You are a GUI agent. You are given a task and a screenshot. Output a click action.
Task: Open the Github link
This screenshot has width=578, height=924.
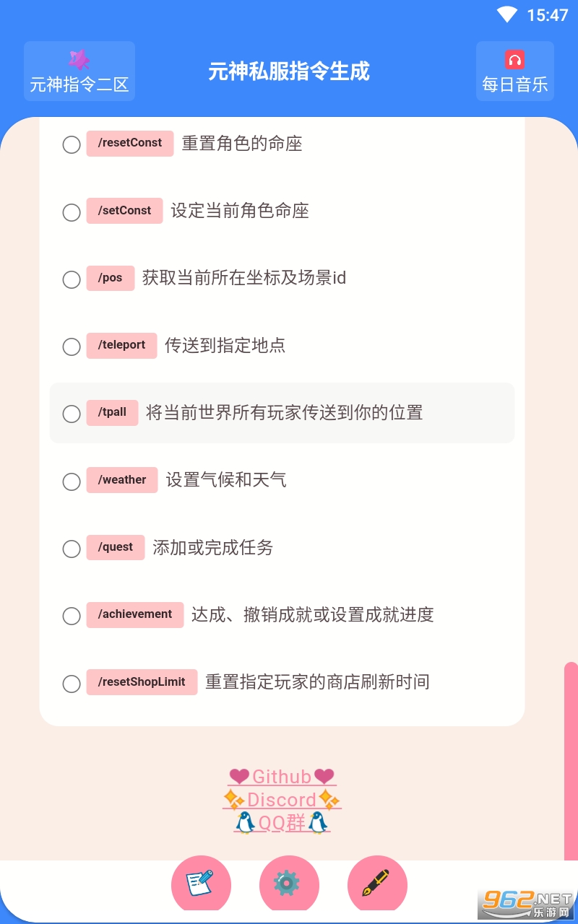click(x=282, y=777)
